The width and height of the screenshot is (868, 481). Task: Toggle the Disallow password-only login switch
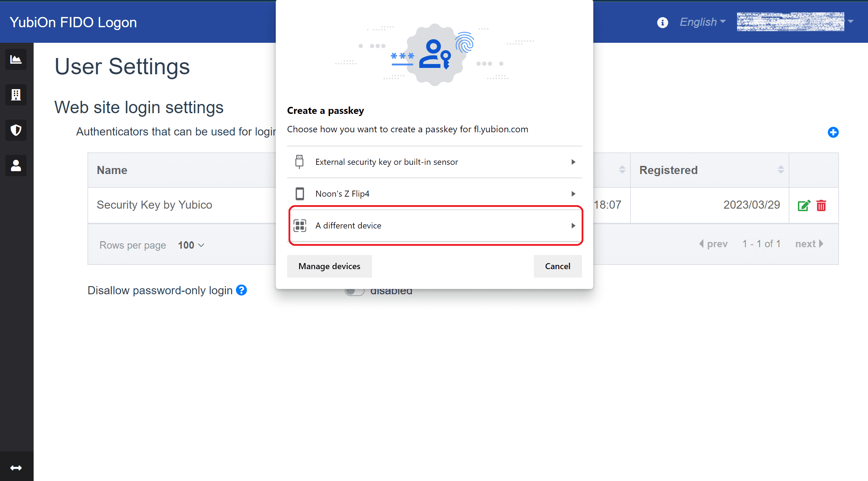click(354, 291)
